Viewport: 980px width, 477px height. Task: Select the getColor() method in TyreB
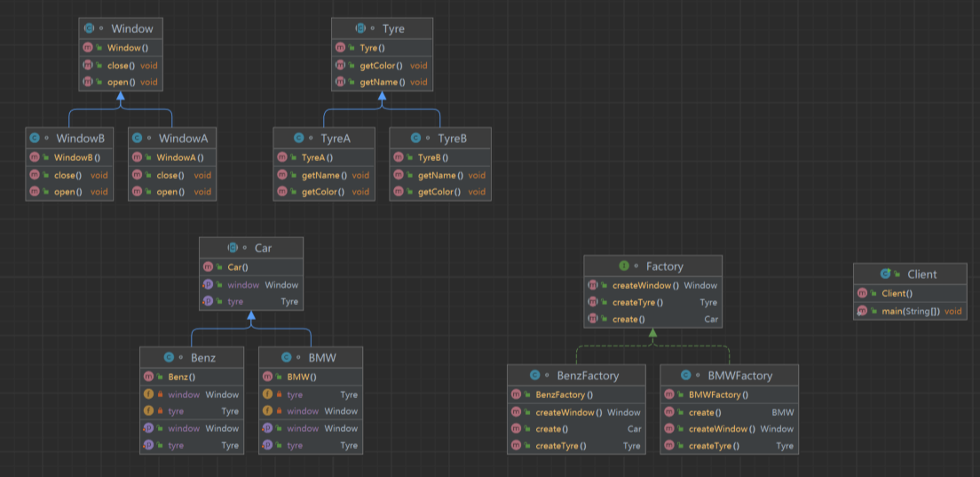pos(439,192)
